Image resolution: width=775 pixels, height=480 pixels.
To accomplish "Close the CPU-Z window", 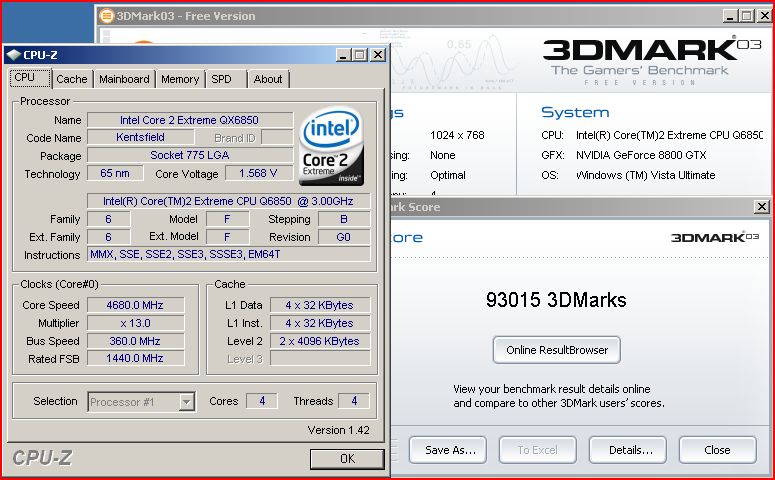I will [378, 55].
